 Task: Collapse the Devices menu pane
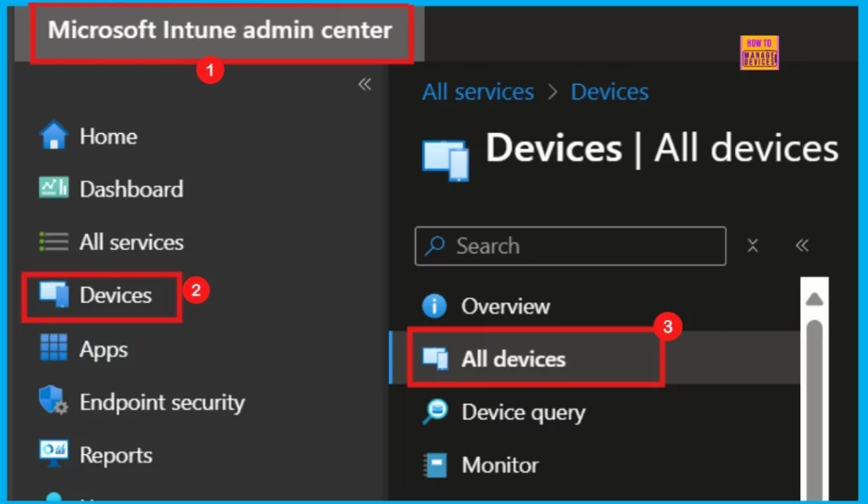pos(802,245)
